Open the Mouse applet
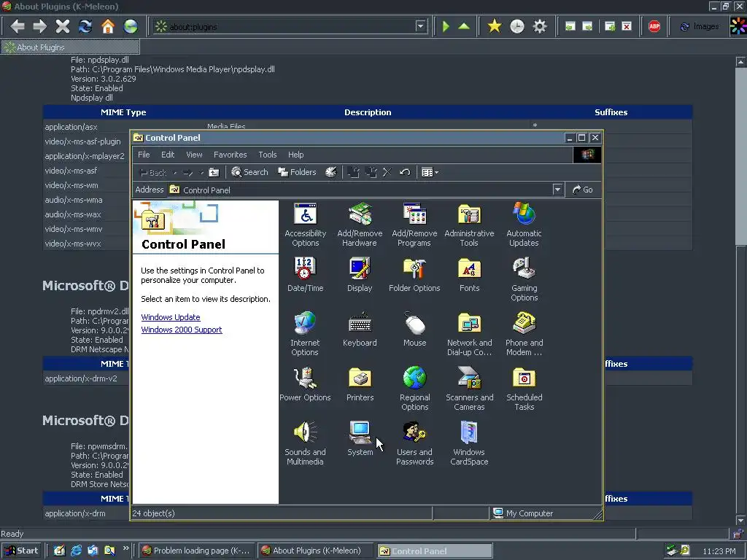This screenshot has width=747, height=560. click(414, 329)
